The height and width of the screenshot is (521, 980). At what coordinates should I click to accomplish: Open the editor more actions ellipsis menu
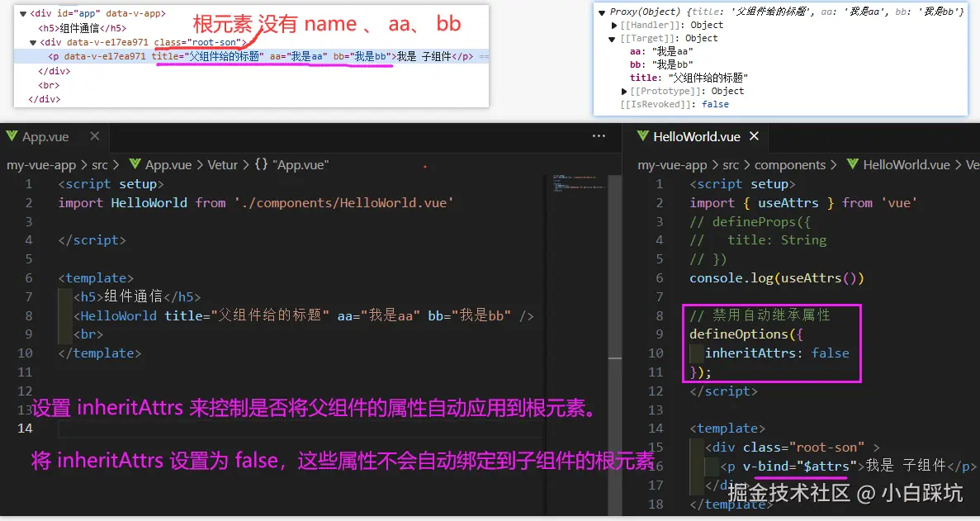[x=599, y=136]
